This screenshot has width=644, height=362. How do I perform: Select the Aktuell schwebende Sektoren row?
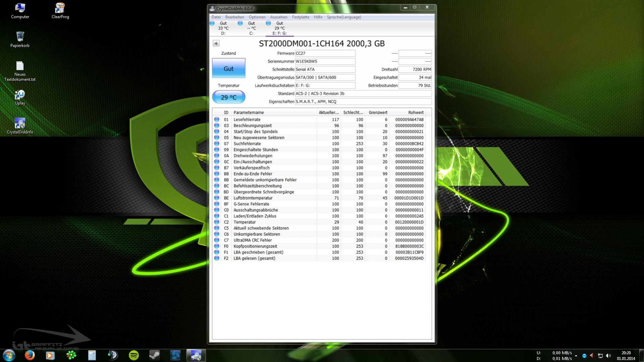pos(319,228)
